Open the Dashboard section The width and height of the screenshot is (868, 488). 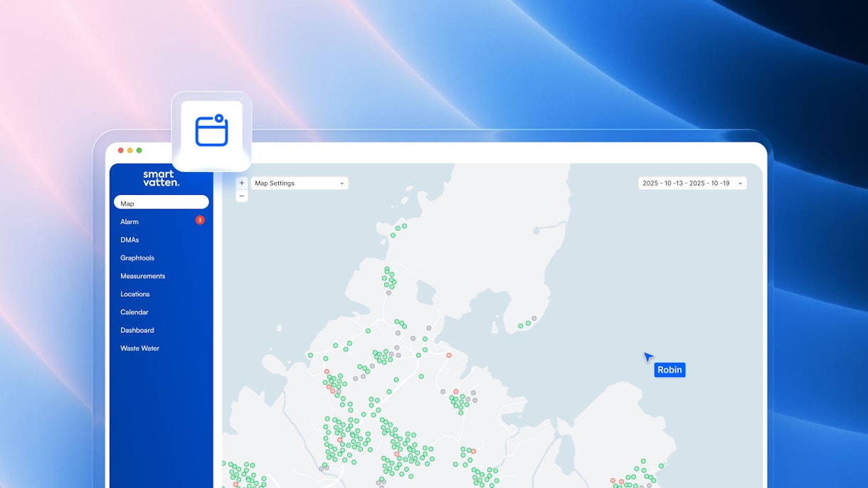[x=137, y=330]
